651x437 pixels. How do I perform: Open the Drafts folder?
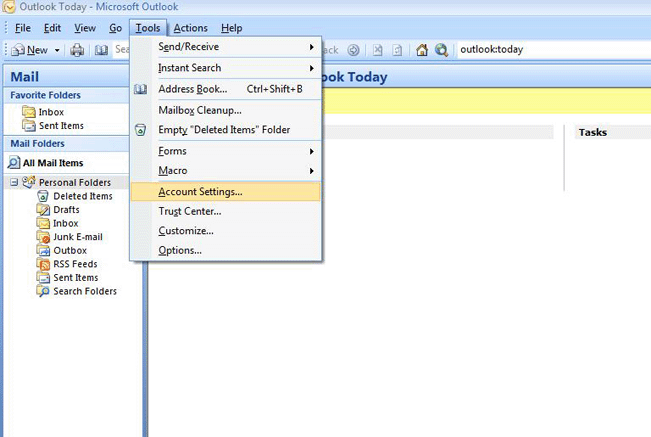(66, 210)
